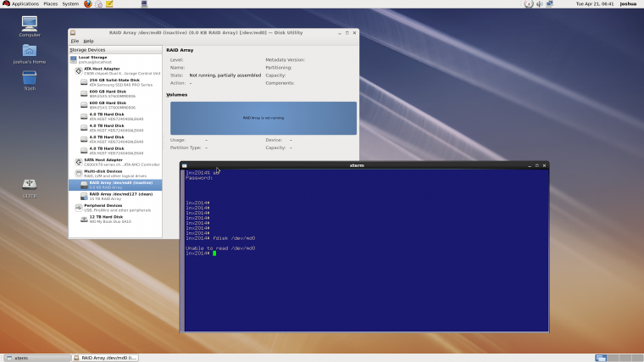Click the Storage Devices header

115,50
